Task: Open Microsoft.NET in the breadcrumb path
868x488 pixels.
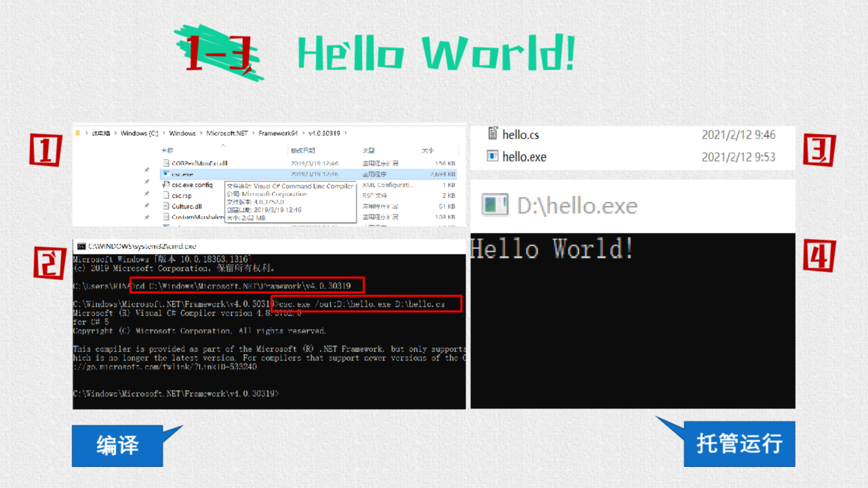Action: click(x=227, y=133)
